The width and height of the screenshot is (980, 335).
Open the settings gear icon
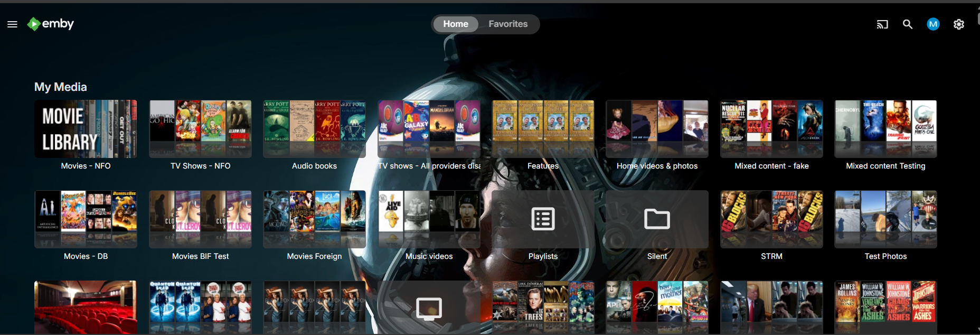[x=959, y=24]
